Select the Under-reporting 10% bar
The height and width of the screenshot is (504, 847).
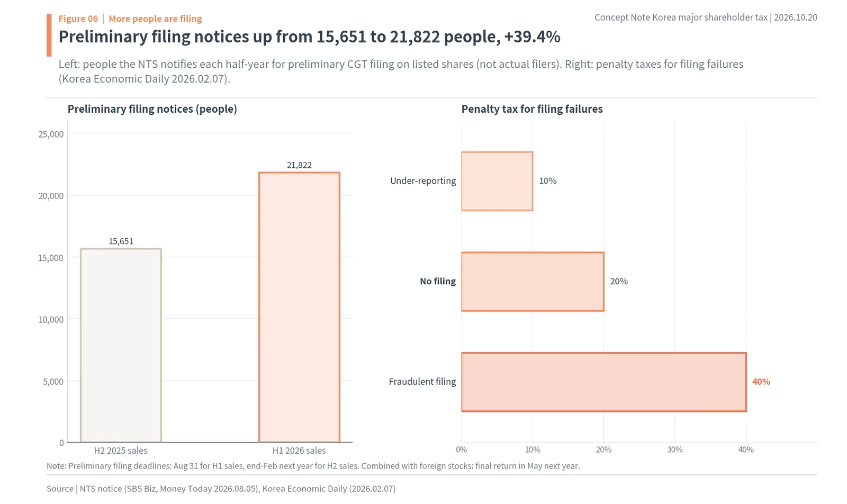pyautogui.click(x=497, y=181)
